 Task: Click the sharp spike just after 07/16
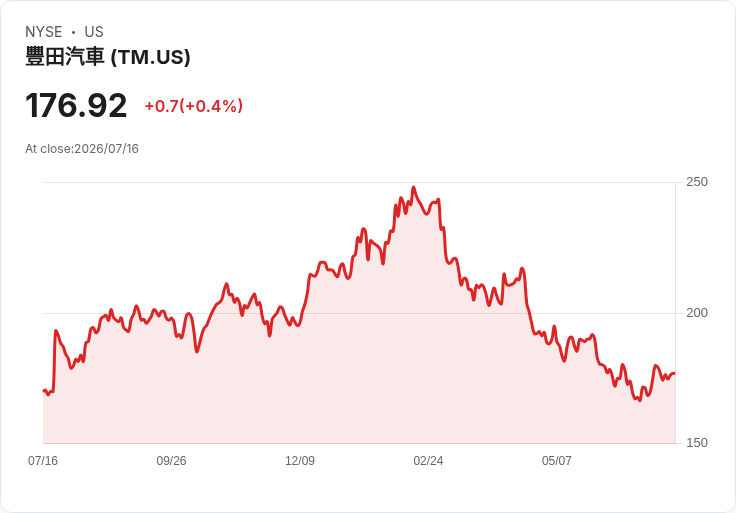pyautogui.click(x=56, y=331)
